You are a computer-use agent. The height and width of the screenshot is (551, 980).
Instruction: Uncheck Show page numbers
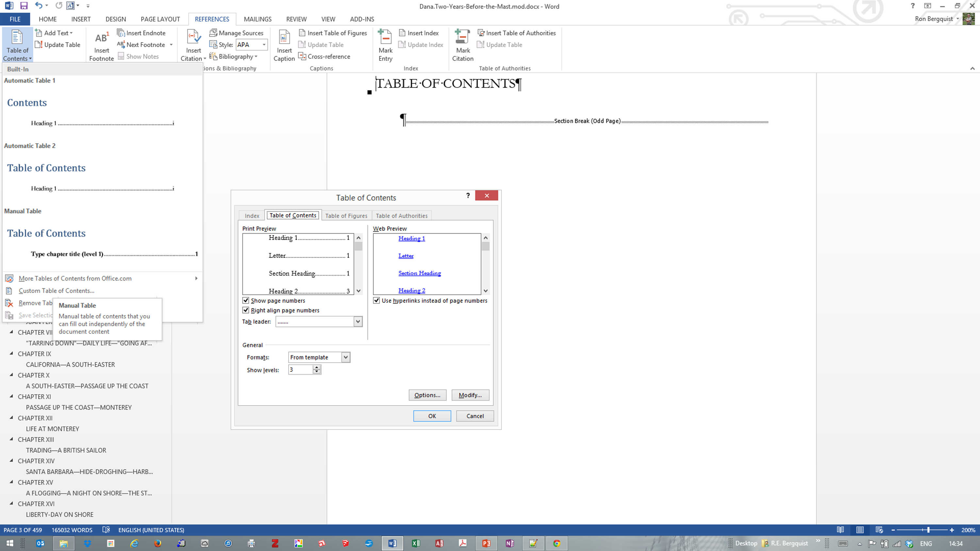pos(246,300)
